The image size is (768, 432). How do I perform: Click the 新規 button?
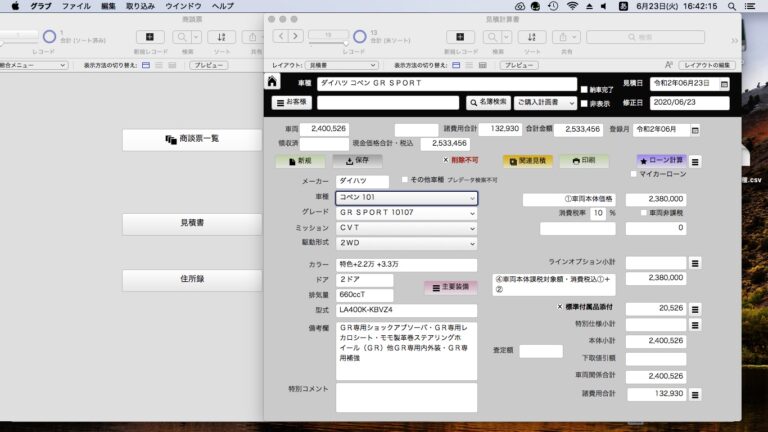tap(300, 161)
